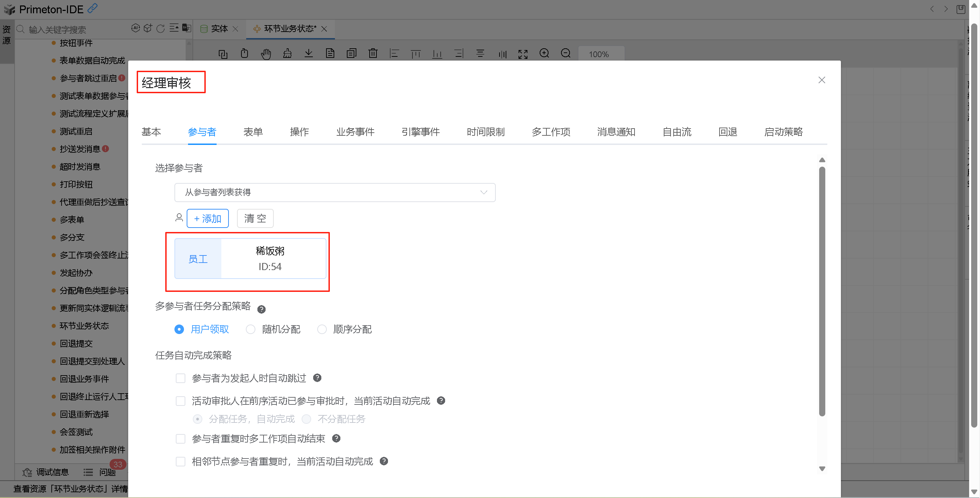
Task: Click the refresh icon beside search box
Action: point(160,28)
